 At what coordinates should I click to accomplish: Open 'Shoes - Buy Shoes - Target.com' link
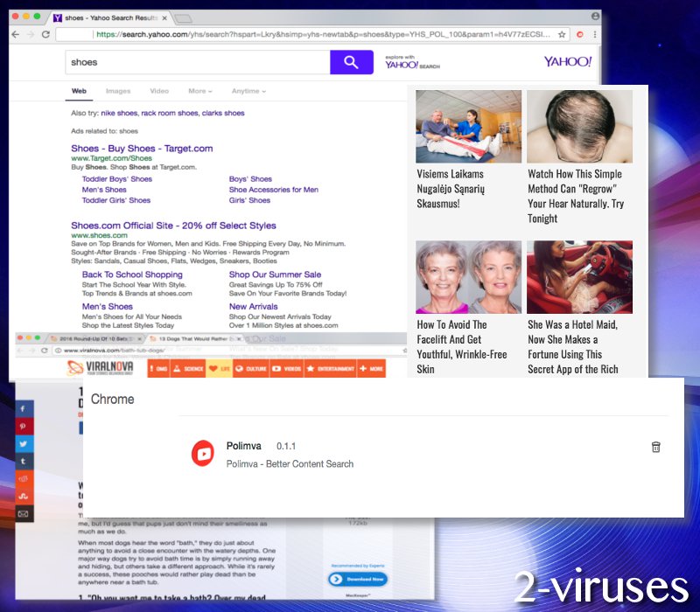[x=142, y=149]
